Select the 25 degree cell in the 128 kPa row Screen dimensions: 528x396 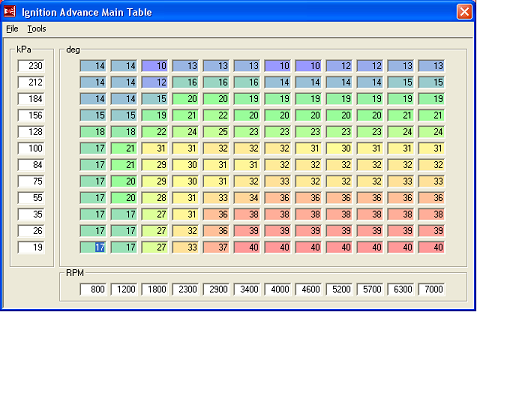pyautogui.click(x=217, y=132)
